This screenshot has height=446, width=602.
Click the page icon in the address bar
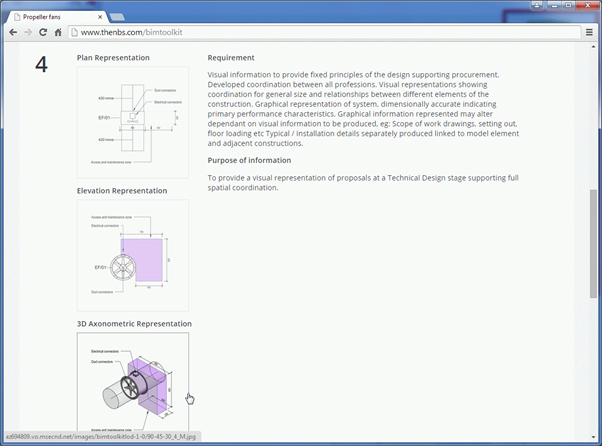(x=74, y=32)
